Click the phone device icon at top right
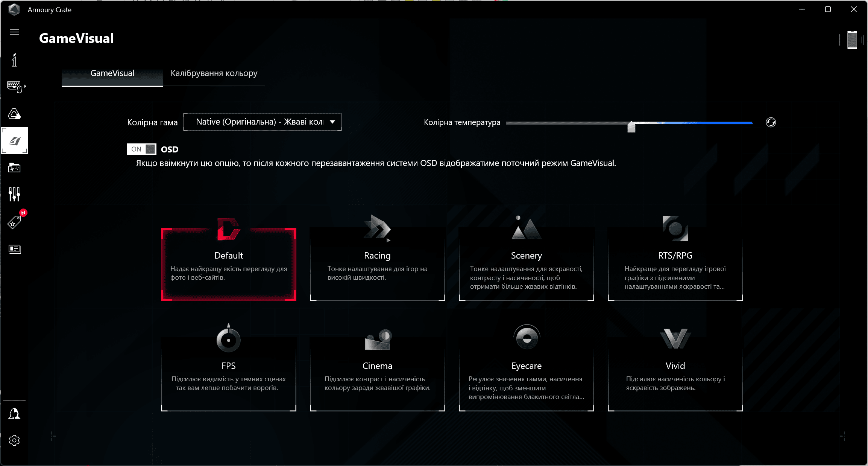Screen dimensions: 868x466 click(x=852, y=40)
